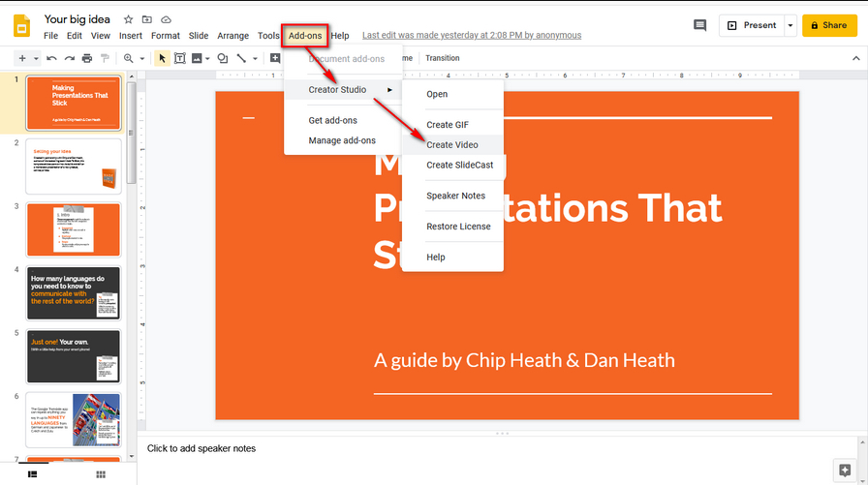Image resolution: width=868 pixels, height=485 pixels.
Task: Select Create Video
Action: tap(452, 145)
